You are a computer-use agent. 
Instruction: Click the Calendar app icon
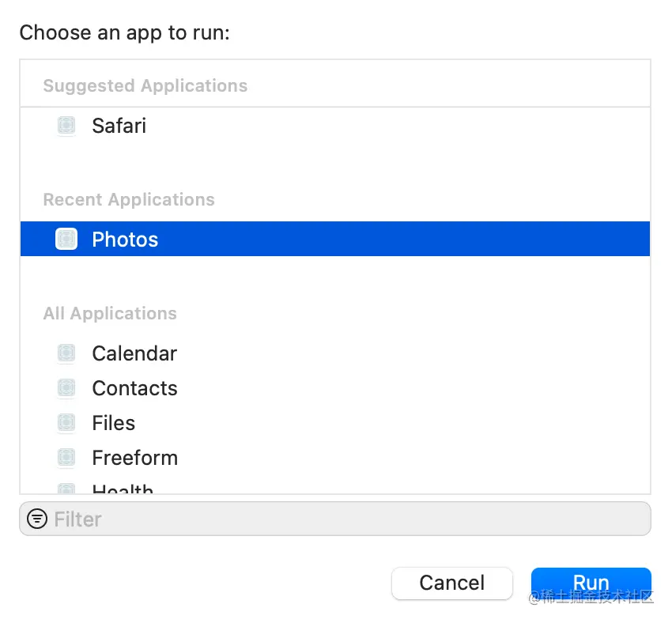point(66,353)
